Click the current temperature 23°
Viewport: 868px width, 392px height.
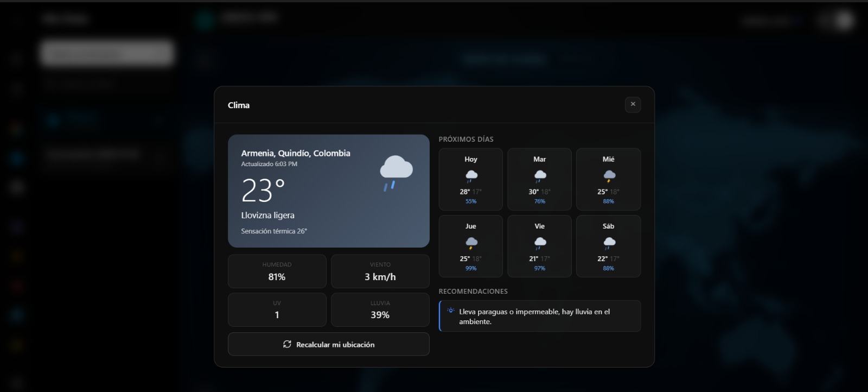click(263, 191)
